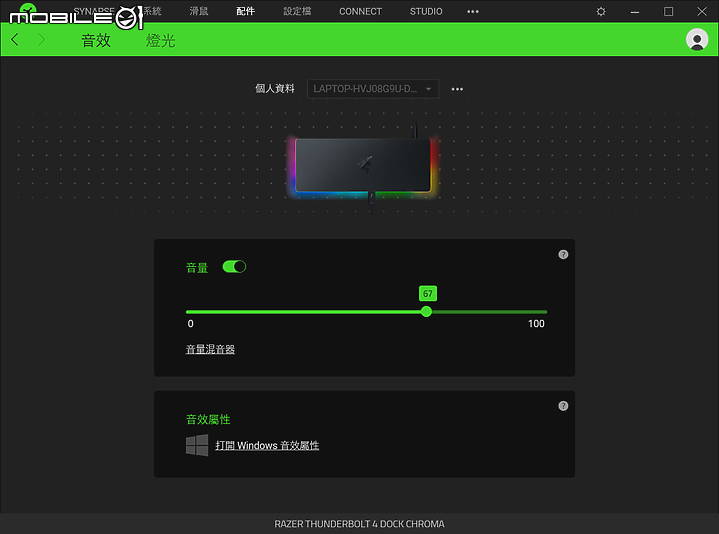Viewport: 719px width, 534px height.
Task: Open help for the 音量 volume panel
Action: (x=563, y=254)
